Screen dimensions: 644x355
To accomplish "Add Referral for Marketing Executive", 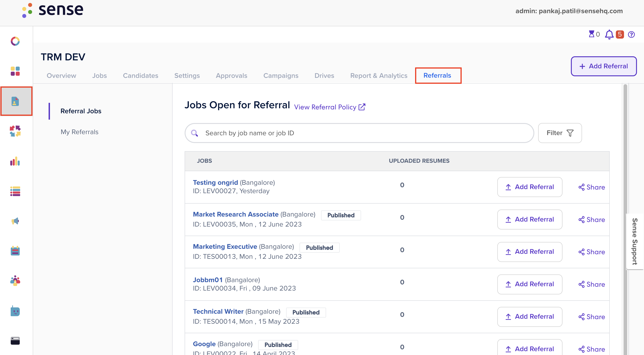I will point(530,251).
